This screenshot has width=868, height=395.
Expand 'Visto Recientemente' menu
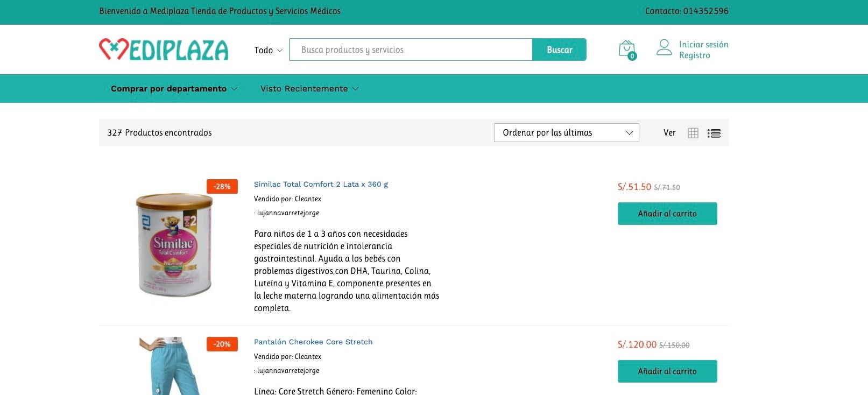[x=309, y=89]
